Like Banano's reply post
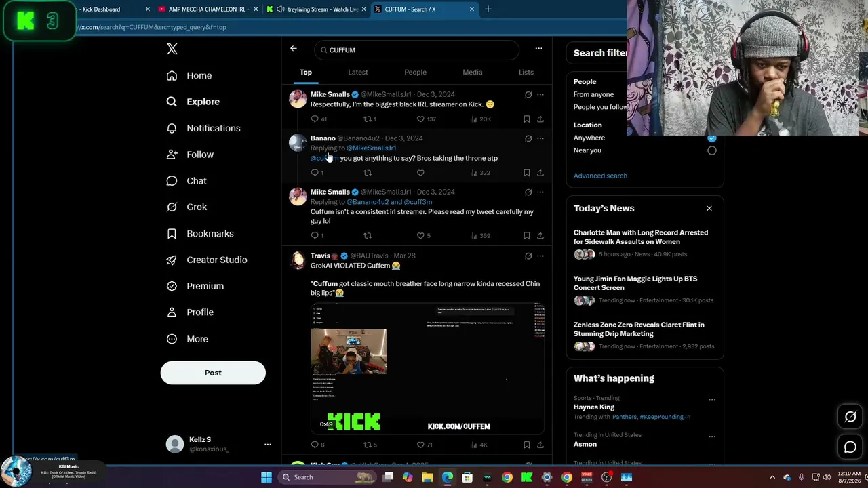 pyautogui.click(x=420, y=173)
